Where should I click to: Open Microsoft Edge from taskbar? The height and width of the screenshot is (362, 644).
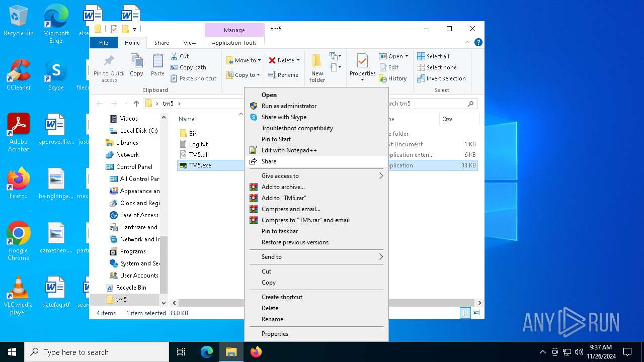(207, 352)
